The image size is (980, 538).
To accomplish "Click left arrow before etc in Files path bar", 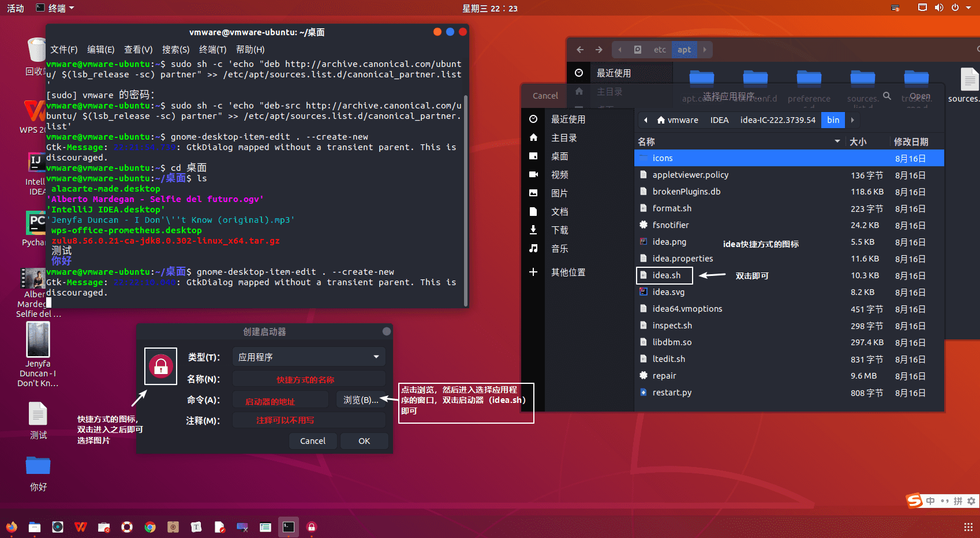I will [620, 50].
